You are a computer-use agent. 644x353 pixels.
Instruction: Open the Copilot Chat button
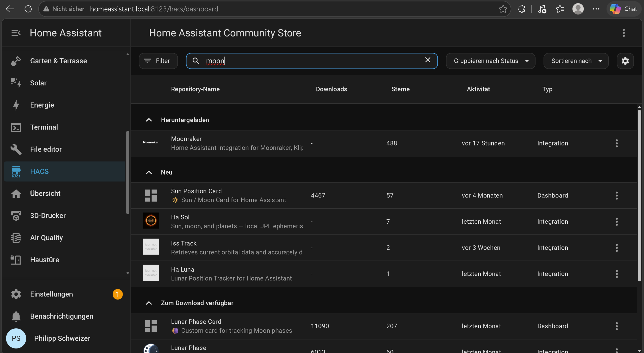click(623, 9)
